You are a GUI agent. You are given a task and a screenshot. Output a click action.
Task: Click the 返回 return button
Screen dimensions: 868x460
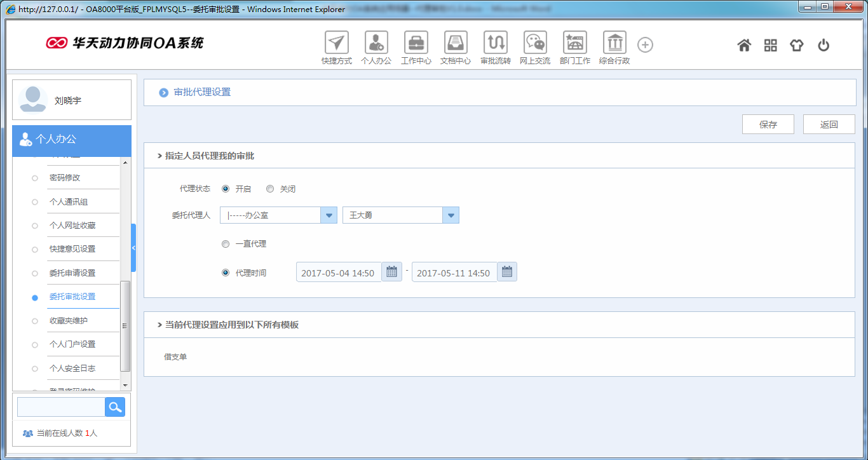[829, 124]
